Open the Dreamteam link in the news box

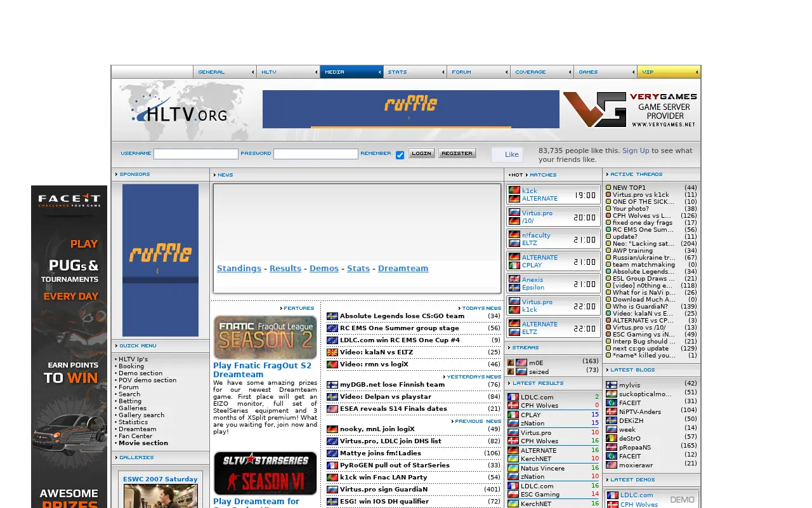pos(403,269)
